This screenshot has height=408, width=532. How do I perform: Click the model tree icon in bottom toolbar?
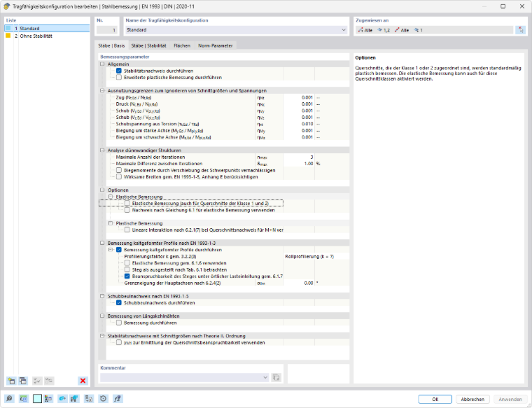pyautogui.click(x=48, y=398)
